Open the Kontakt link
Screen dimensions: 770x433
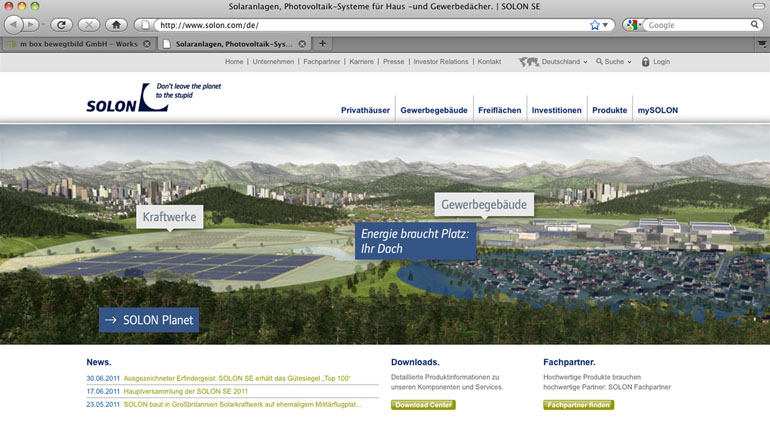click(489, 62)
